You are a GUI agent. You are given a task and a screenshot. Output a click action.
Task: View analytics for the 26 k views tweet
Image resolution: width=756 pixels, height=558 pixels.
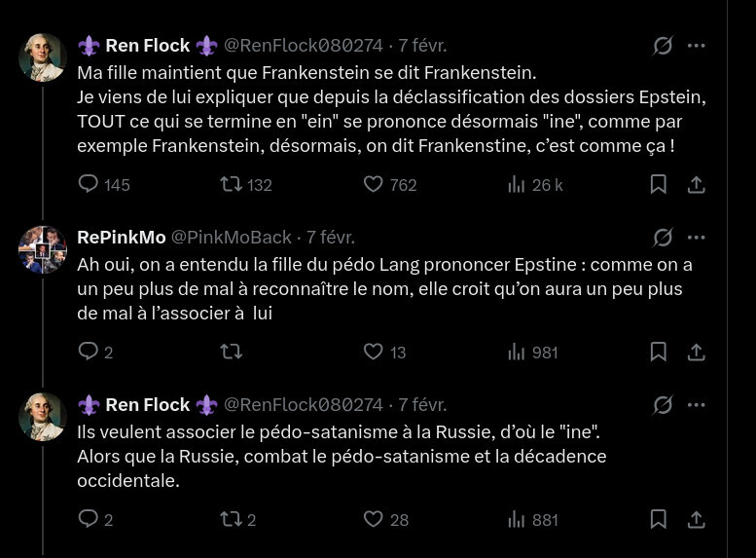517,184
